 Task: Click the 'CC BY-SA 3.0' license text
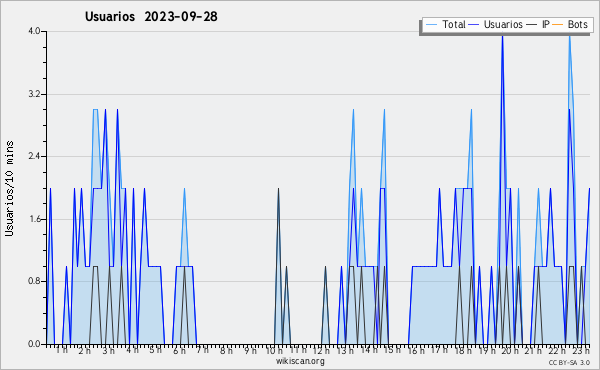[x=569, y=362]
